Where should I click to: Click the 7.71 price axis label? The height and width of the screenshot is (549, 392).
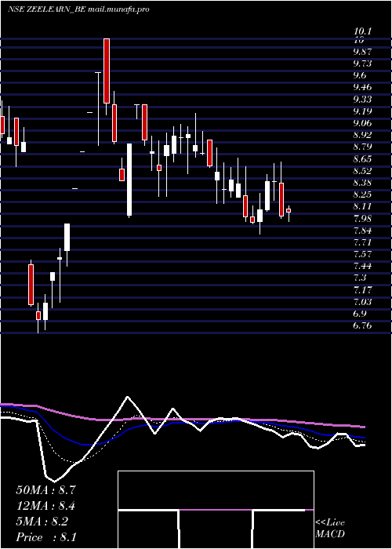(362, 242)
